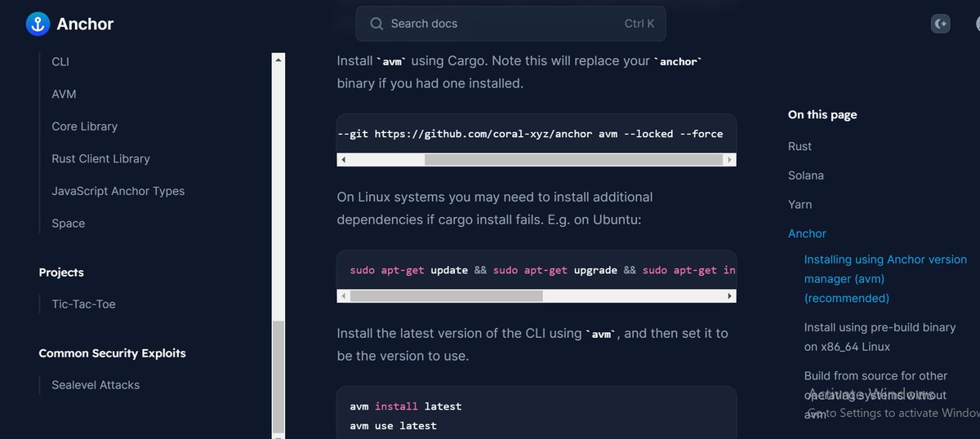The image size is (980, 439).
Task: Jump to Yarn section in page outline
Action: pyautogui.click(x=800, y=205)
